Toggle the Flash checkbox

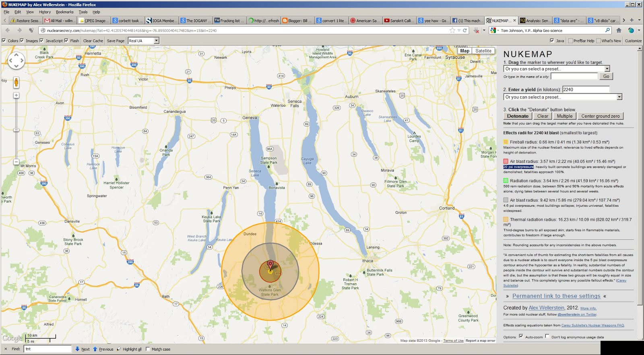(x=66, y=41)
